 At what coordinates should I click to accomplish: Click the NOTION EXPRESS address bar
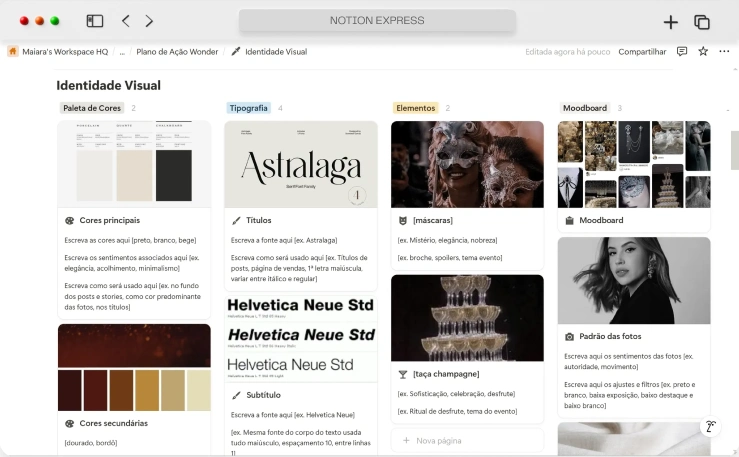[x=377, y=21]
